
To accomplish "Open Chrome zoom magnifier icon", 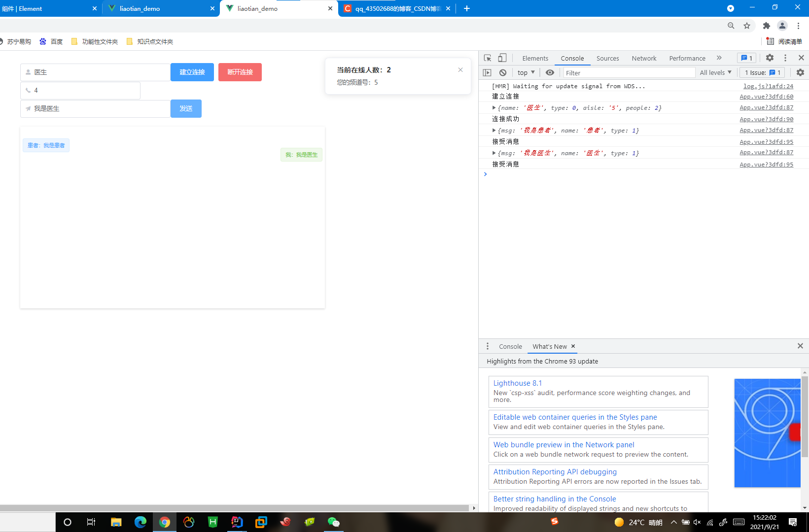I will click(x=731, y=26).
